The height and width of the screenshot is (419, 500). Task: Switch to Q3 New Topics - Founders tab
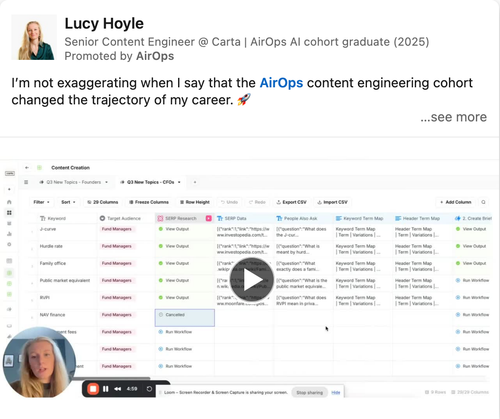pyautogui.click(x=74, y=182)
